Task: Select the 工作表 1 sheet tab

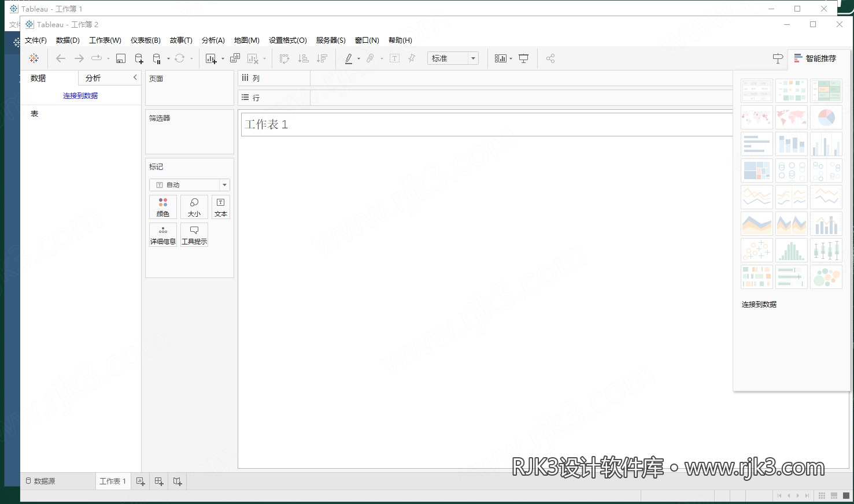Action: coord(113,481)
